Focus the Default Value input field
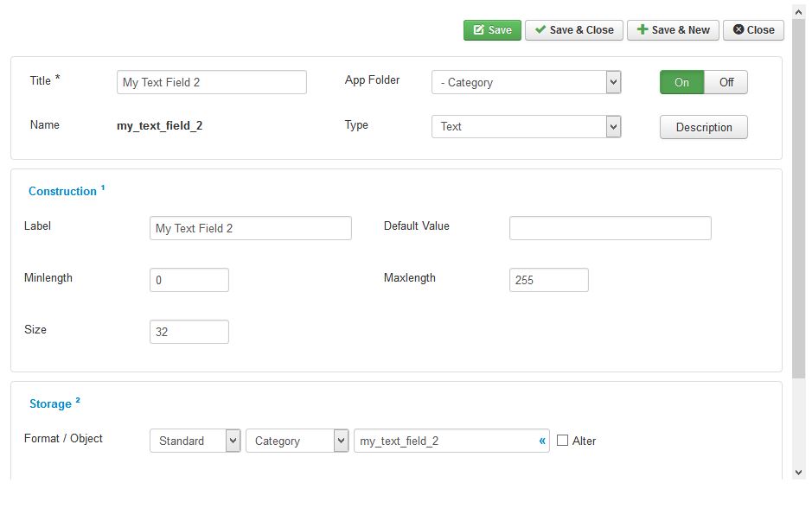812x508 pixels. pyautogui.click(x=611, y=228)
